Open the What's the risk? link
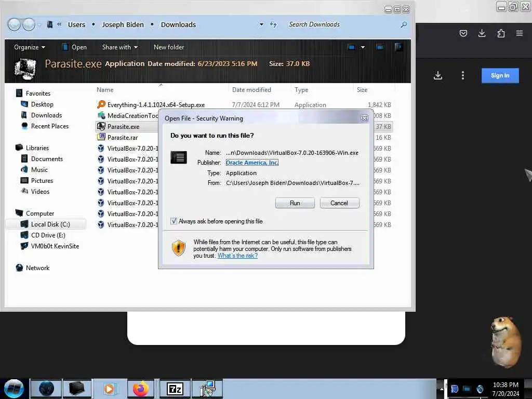532x399 pixels. click(237, 256)
